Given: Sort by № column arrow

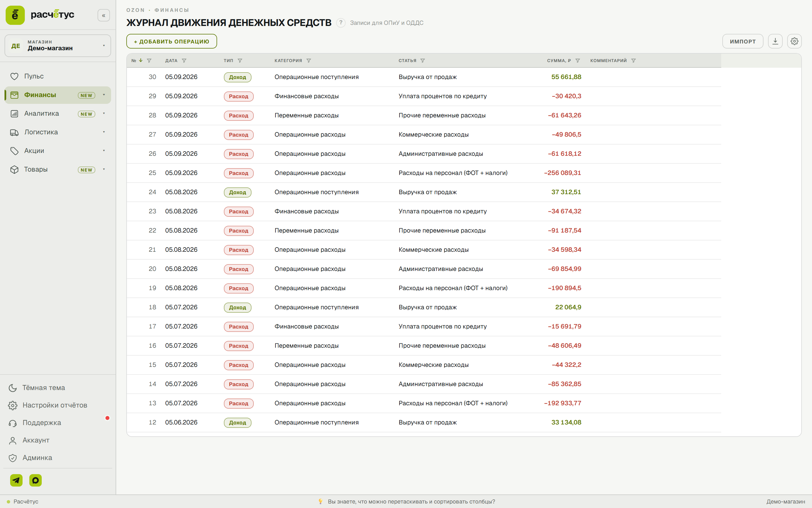Looking at the screenshot, I should tap(141, 60).
